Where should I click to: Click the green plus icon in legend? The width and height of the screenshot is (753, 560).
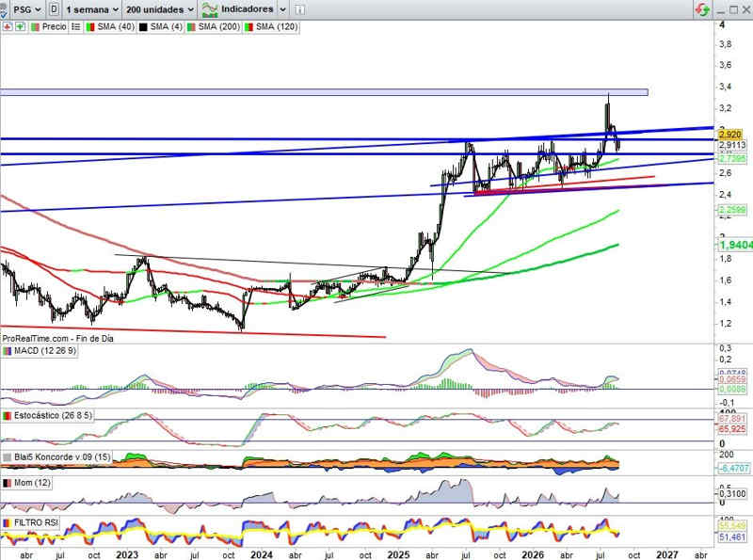tap(20, 27)
